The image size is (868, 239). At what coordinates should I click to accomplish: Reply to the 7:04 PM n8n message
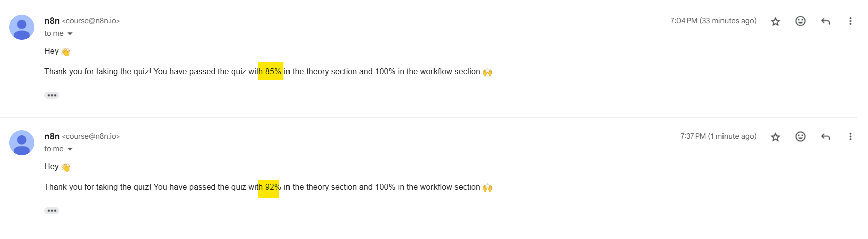click(x=825, y=21)
